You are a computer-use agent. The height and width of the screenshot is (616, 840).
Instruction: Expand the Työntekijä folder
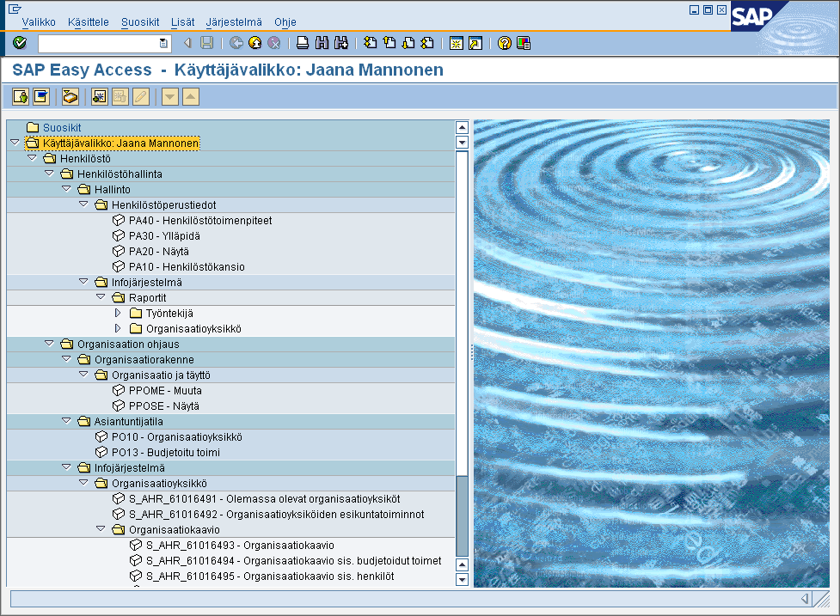coord(118,313)
